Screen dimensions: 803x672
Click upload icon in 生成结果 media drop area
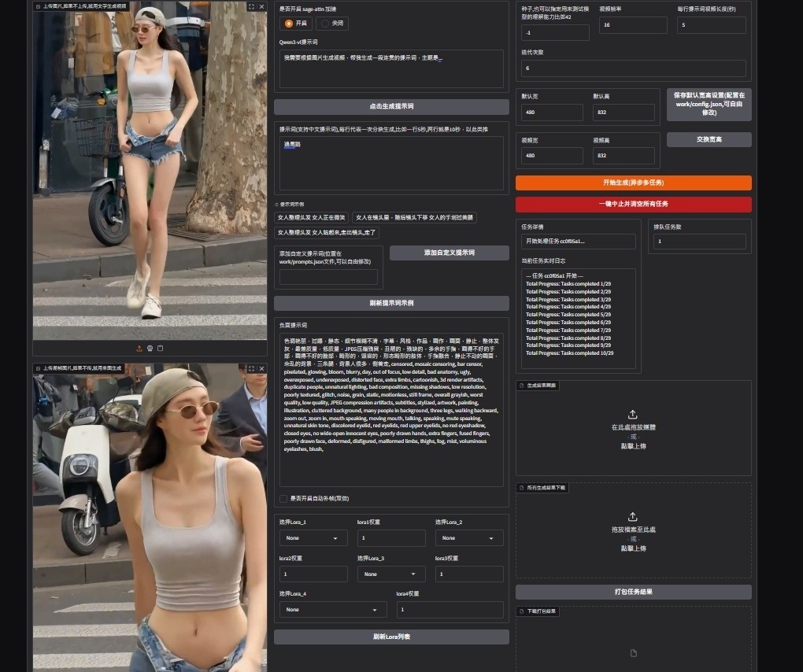coord(633,415)
